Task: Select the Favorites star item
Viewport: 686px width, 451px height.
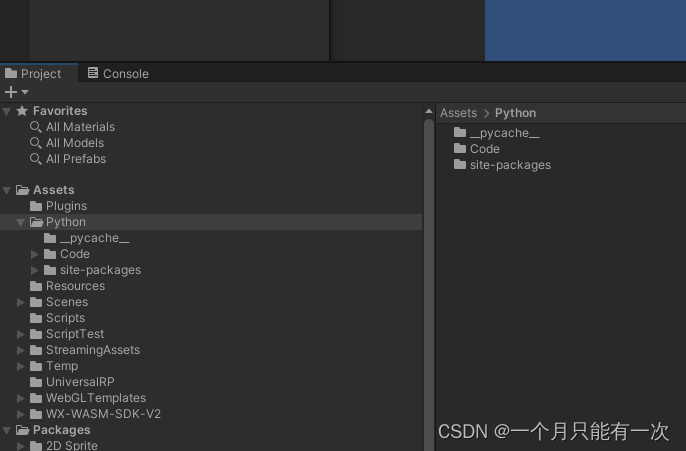Action: 22,111
